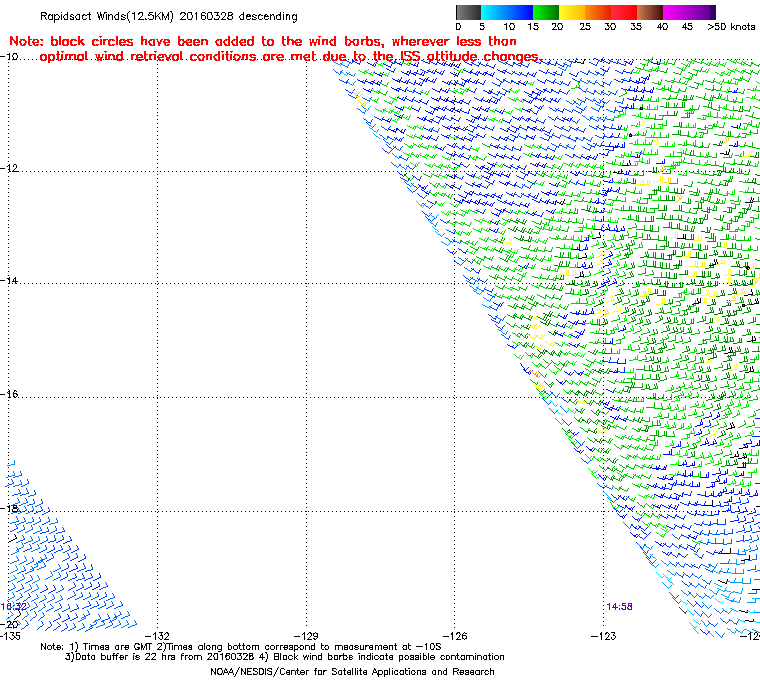Click the brown 35-40 knots color bar segment
The image size is (760, 688).
point(650,12)
